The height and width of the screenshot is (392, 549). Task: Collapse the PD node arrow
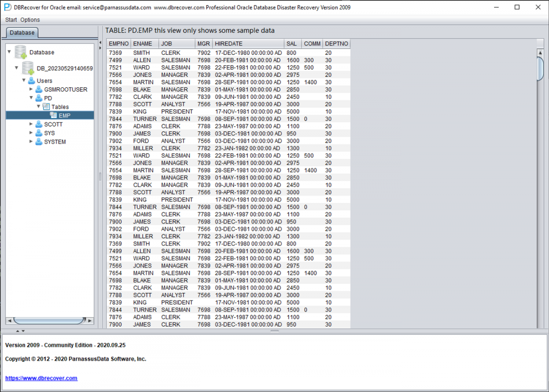[31, 98]
